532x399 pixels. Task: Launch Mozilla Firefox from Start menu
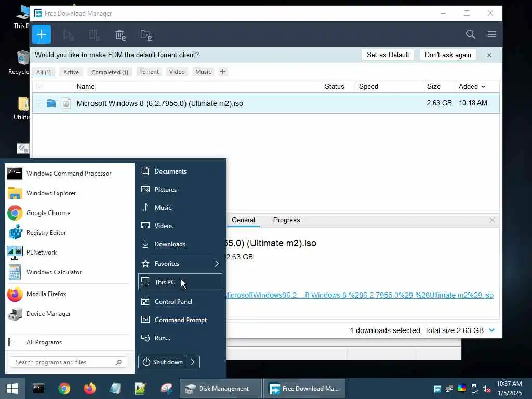click(x=69, y=294)
